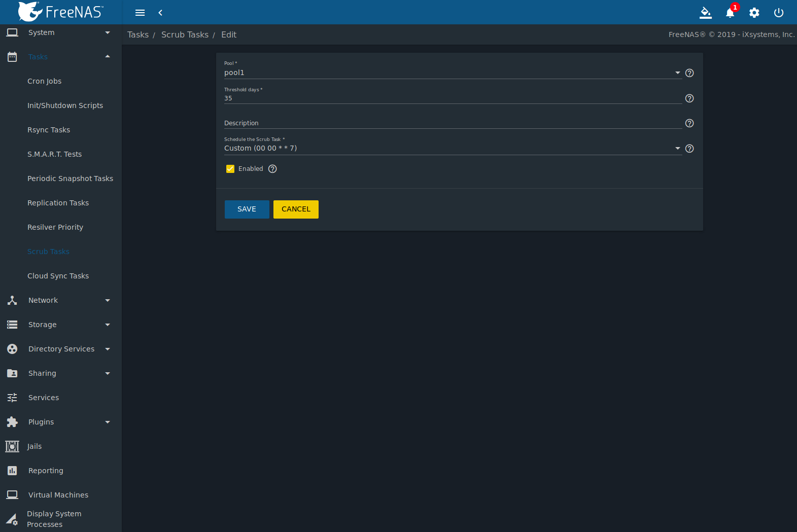The height and width of the screenshot is (532, 797).
Task: Click the Virtual Machines laptop icon
Action: (12, 495)
